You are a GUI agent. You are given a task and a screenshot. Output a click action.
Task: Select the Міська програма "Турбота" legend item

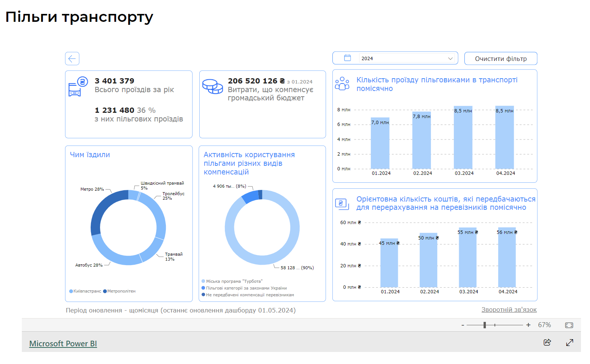coord(234,281)
